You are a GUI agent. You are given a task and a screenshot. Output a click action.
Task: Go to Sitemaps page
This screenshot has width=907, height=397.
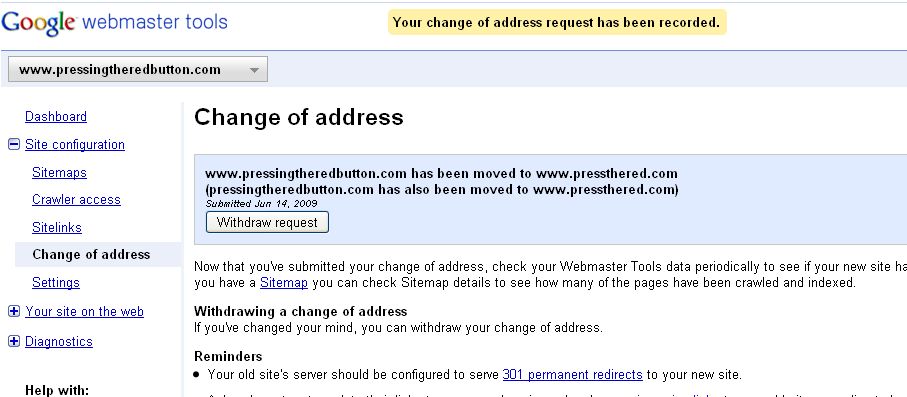coord(59,172)
